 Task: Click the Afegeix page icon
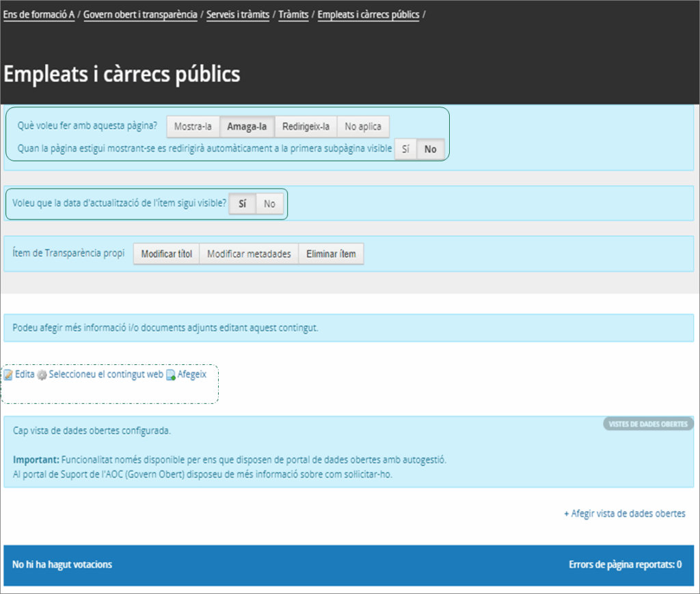171,375
